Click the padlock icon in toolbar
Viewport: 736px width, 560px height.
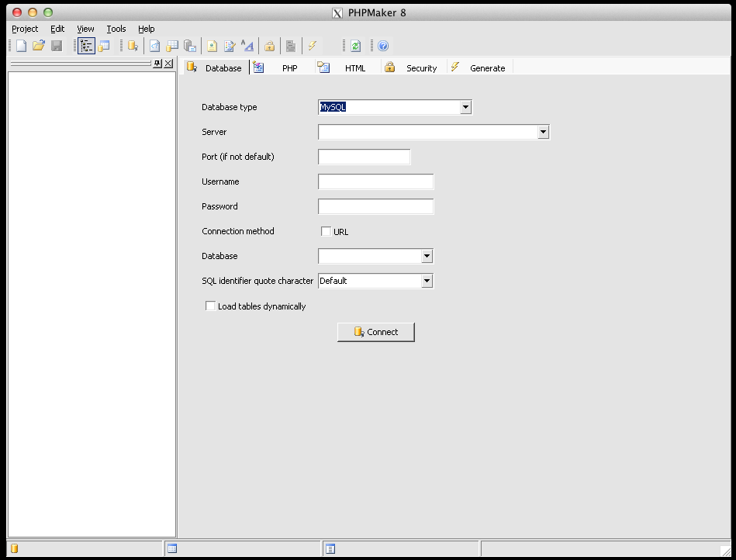click(269, 46)
